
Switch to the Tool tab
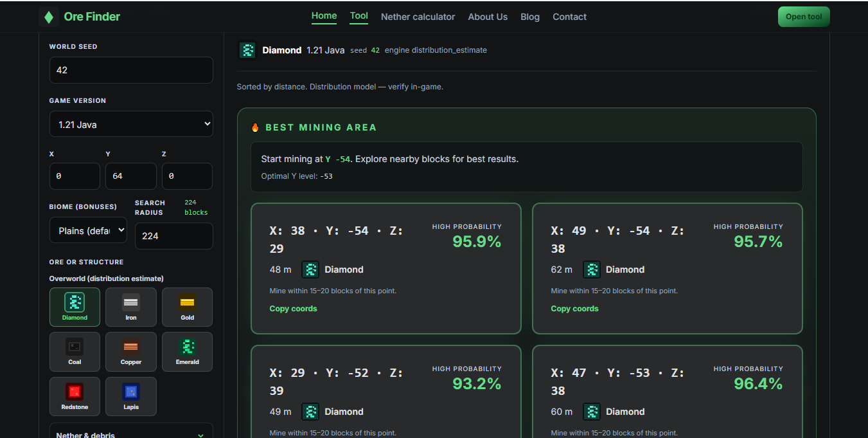click(359, 16)
